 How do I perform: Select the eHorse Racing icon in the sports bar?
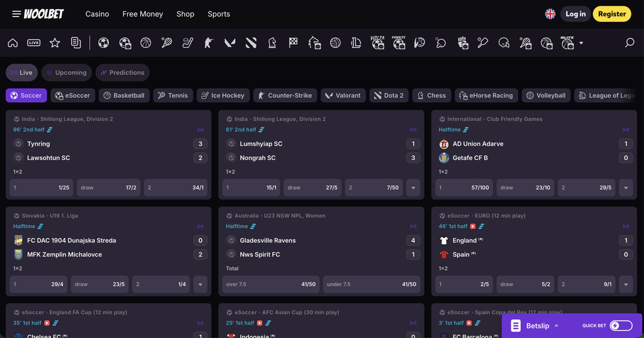click(314, 43)
